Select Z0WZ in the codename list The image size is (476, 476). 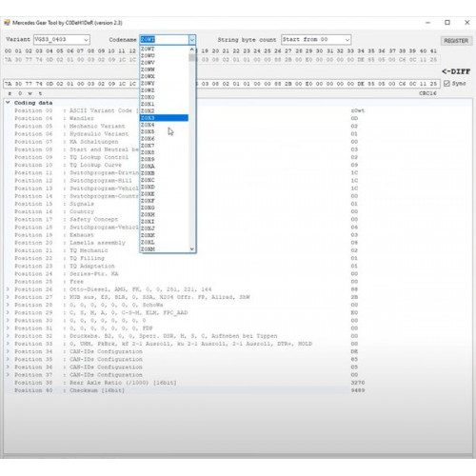164,90
